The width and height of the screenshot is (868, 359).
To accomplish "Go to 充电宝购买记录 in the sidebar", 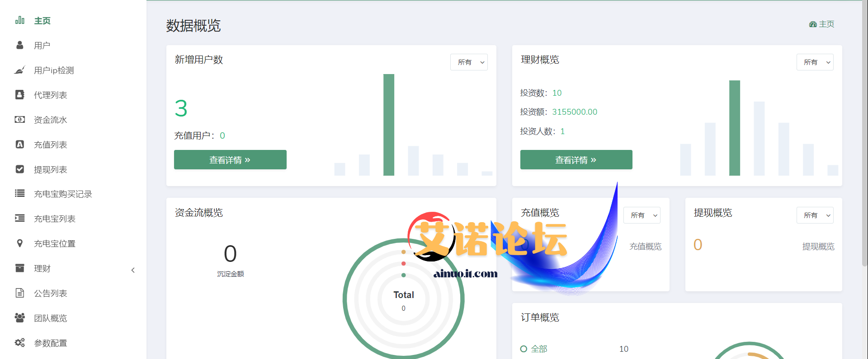I will coord(63,194).
